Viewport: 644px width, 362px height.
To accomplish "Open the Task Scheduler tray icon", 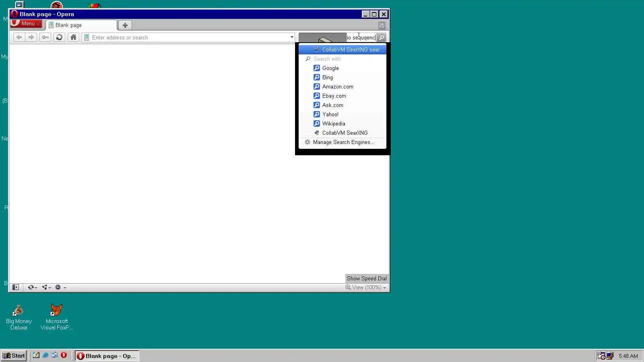I will tap(601, 356).
